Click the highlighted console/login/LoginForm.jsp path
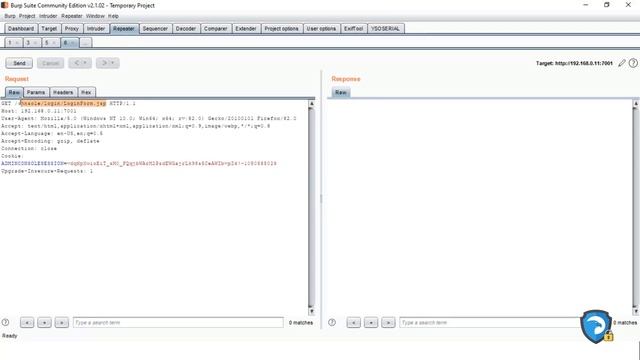This screenshot has width=640, height=360. pos(63,104)
